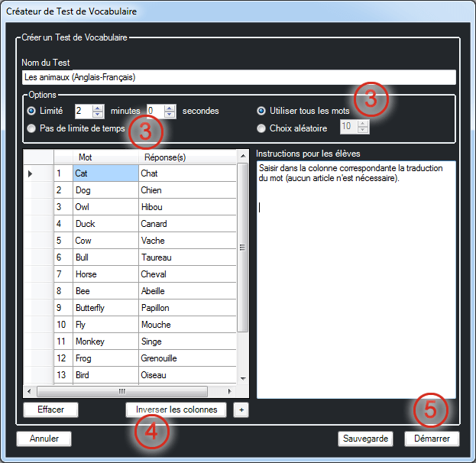The width and height of the screenshot is (476, 463).
Task: Enable Utiliser tous les mots option
Action: click(262, 111)
